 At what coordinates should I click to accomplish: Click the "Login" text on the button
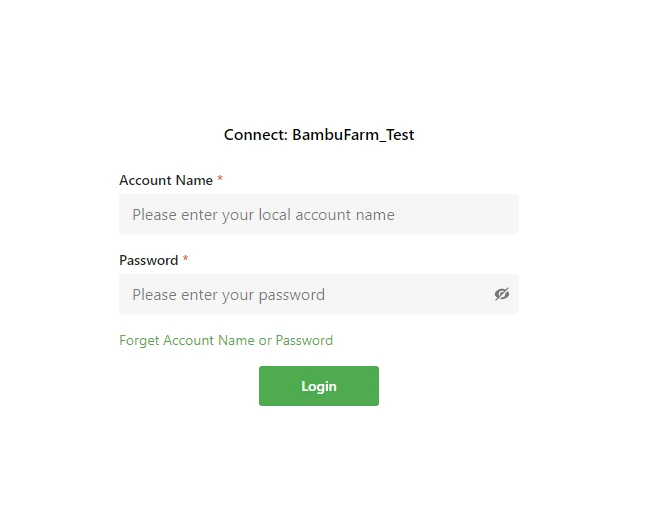coord(319,386)
